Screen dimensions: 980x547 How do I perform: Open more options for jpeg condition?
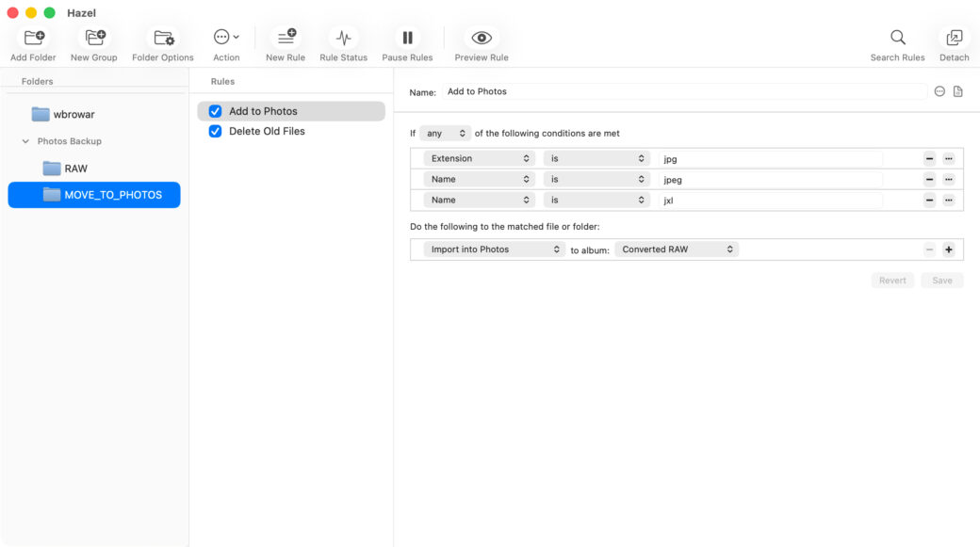[949, 179]
